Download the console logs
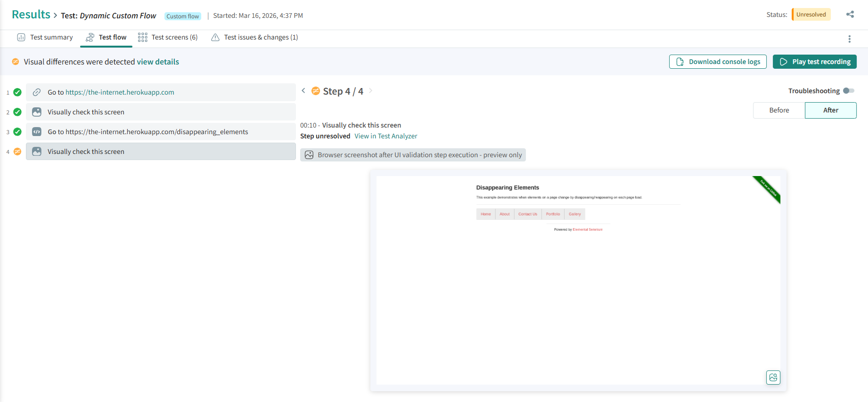868x402 pixels. (x=718, y=62)
